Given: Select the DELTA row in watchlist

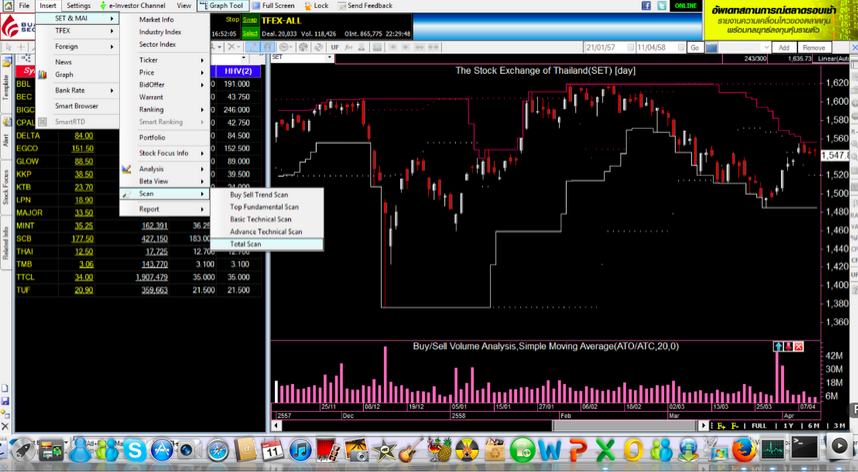Looking at the screenshot, I should pyautogui.click(x=138, y=136).
